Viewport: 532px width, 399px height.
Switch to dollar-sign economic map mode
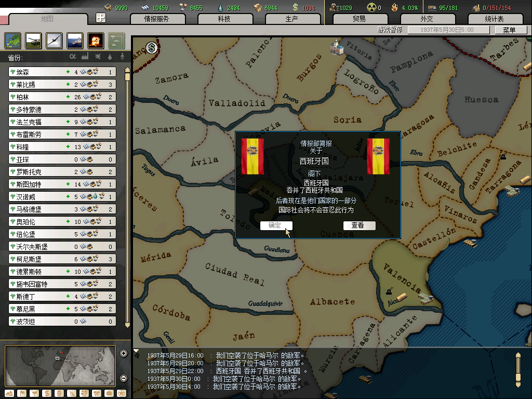[x=47, y=393]
